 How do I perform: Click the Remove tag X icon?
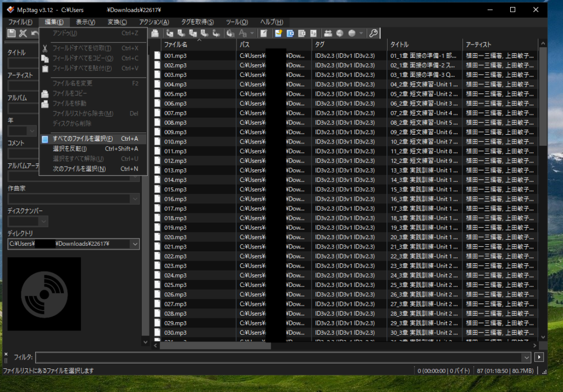pyautogui.click(x=23, y=34)
